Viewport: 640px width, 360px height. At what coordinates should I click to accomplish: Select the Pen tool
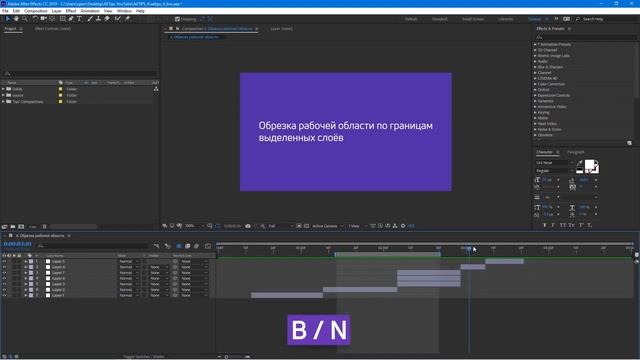71,19
